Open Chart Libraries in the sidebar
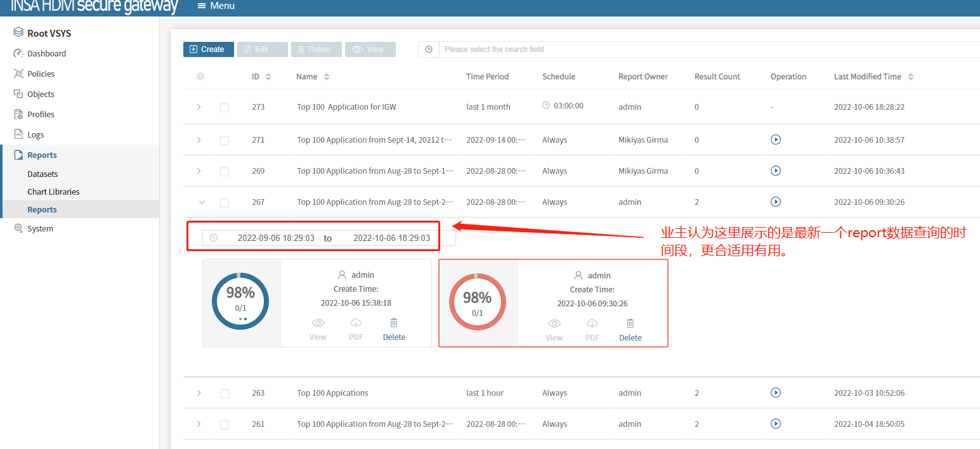The width and height of the screenshot is (980, 449). pos(53,192)
